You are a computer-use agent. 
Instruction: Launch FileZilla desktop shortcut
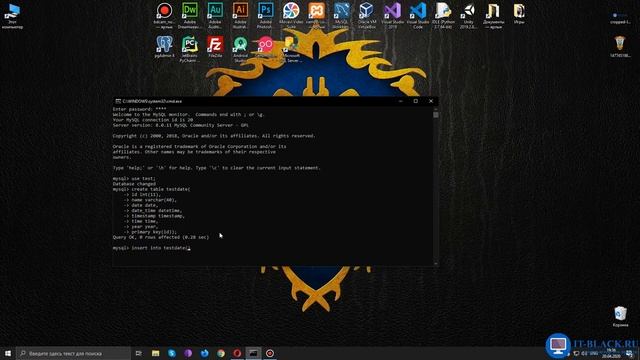215,47
